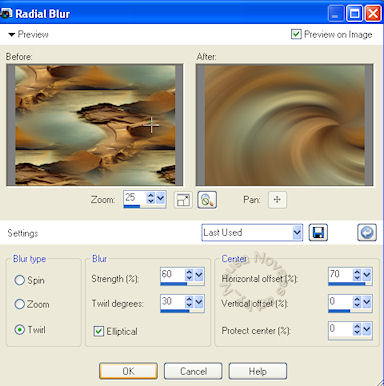Open Vertical offset slider dropdown arrow
Viewport: 384px width, 386px height.
[367, 302]
